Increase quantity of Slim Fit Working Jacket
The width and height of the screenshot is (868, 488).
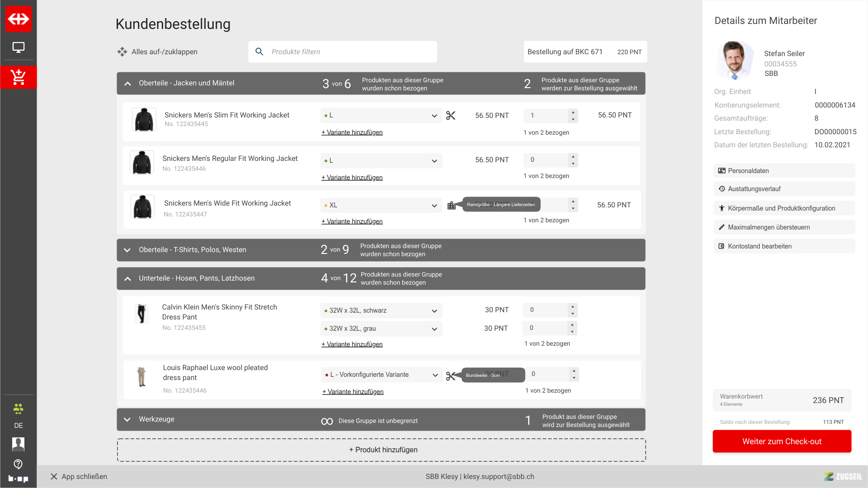(x=573, y=112)
